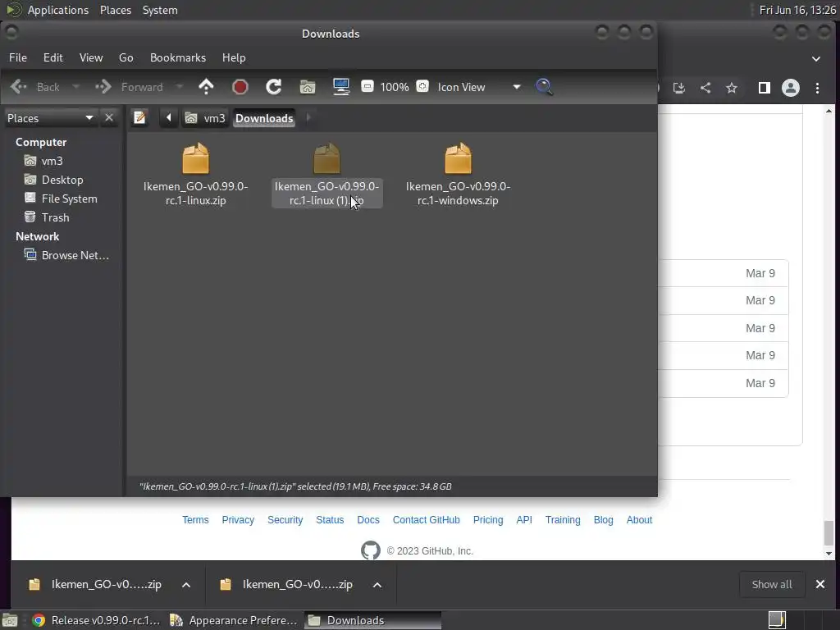
Task: Select Ikemen_GO-v0.99.0-rc.1-linux (1).zip file icon
Action: 326,158
